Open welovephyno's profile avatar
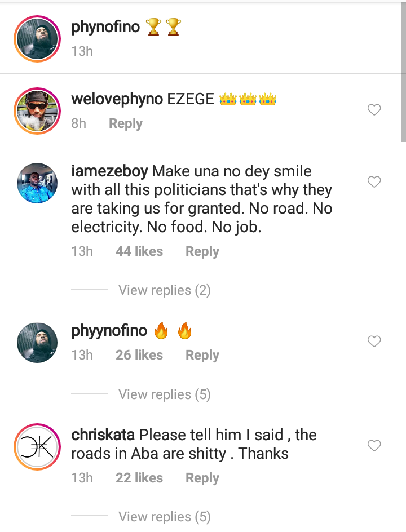This screenshot has height=532, width=406. pyautogui.click(x=37, y=110)
